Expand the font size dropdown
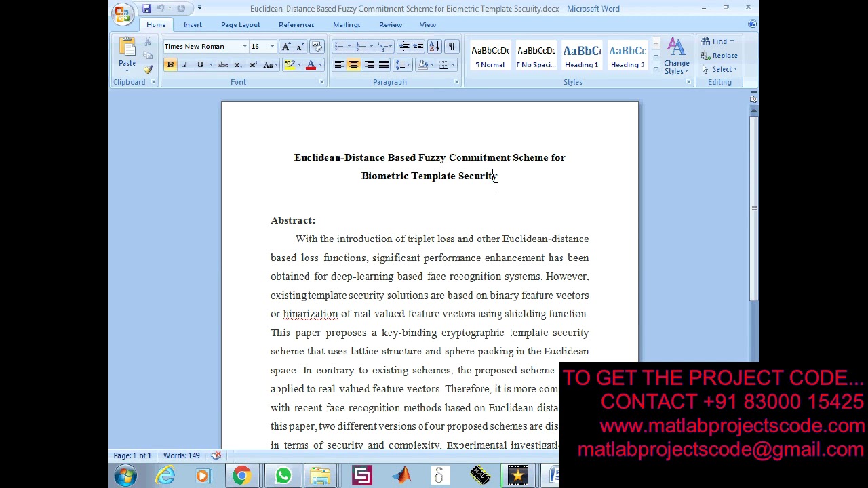Screen dimensions: 868x488 (x=272, y=47)
